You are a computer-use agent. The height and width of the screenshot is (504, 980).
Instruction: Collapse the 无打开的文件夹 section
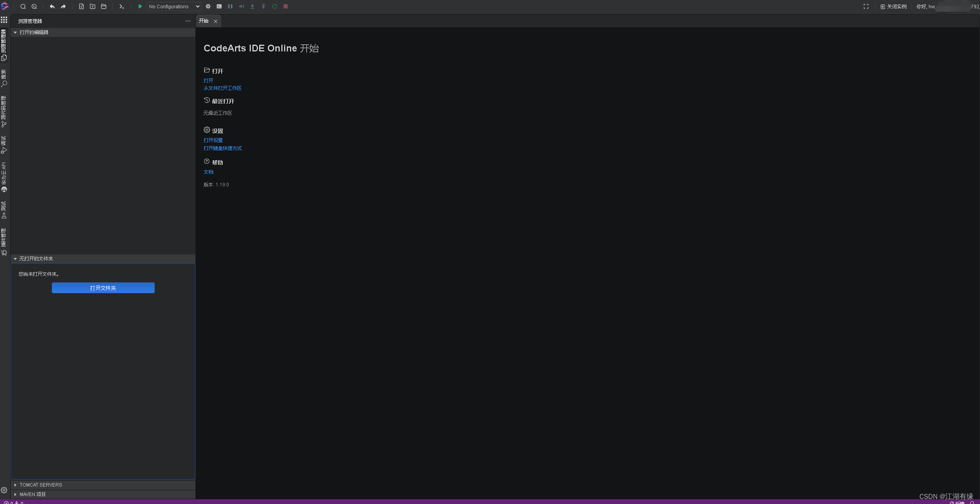coord(103,258)
